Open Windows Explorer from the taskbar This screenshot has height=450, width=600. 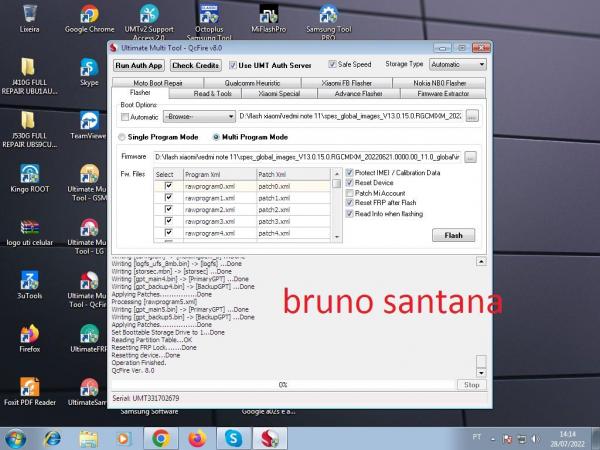click(x=88, y=439)
